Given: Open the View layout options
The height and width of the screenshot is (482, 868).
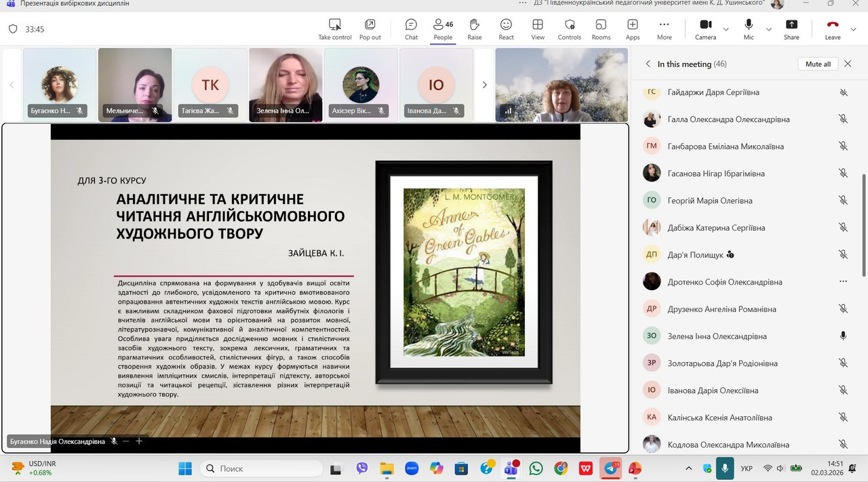Looking at the screenshot, I should 538,28.
